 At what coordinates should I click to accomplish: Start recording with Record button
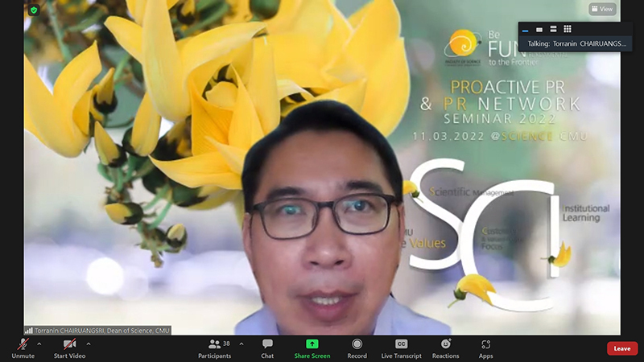tap(357, 349)
